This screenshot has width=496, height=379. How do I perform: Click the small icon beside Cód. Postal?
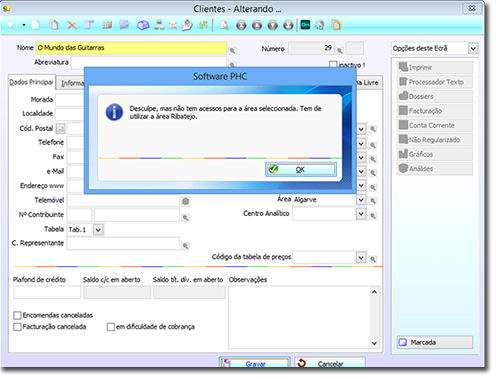point(60,128)
